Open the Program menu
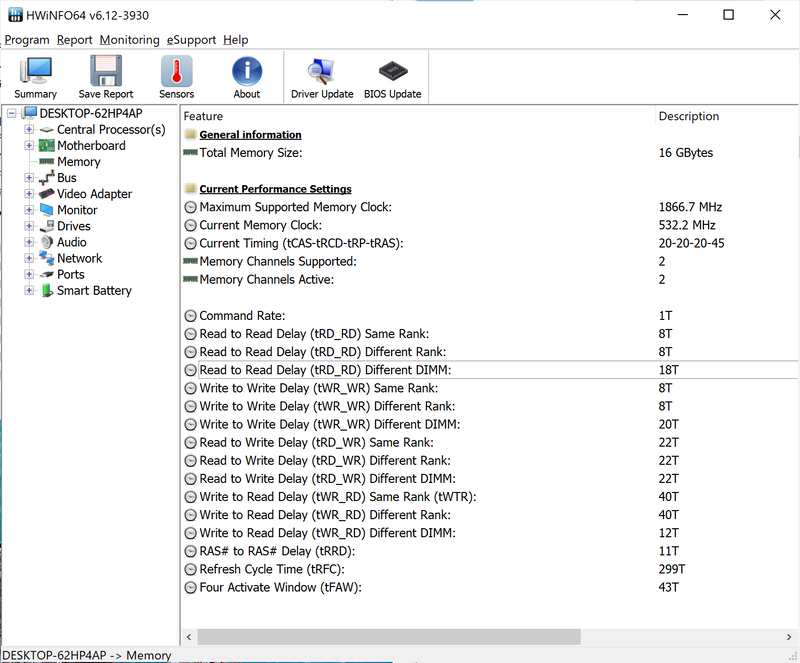Viewport: 800px width, 663px height. (x=27, y=40)
